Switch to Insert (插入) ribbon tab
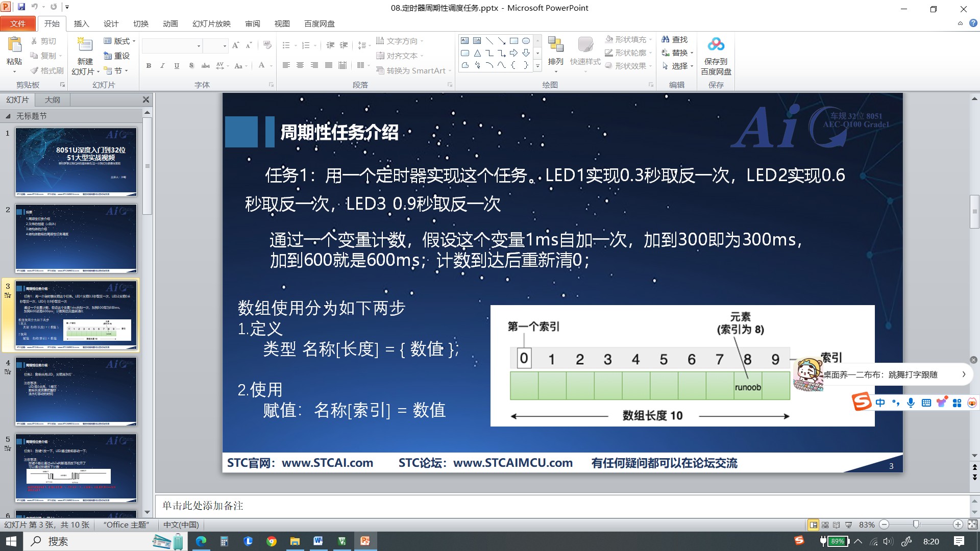This screenshot has height=551, width=980. 81,23
